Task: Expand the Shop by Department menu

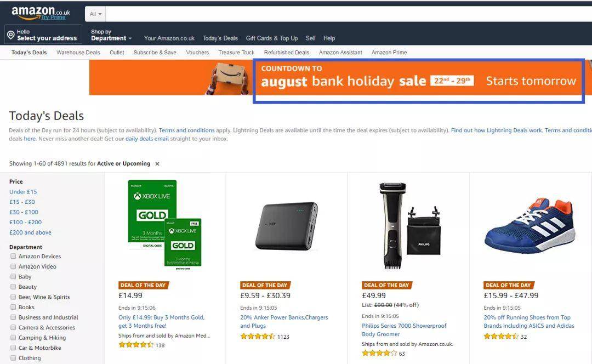Action: coord(111,35)
